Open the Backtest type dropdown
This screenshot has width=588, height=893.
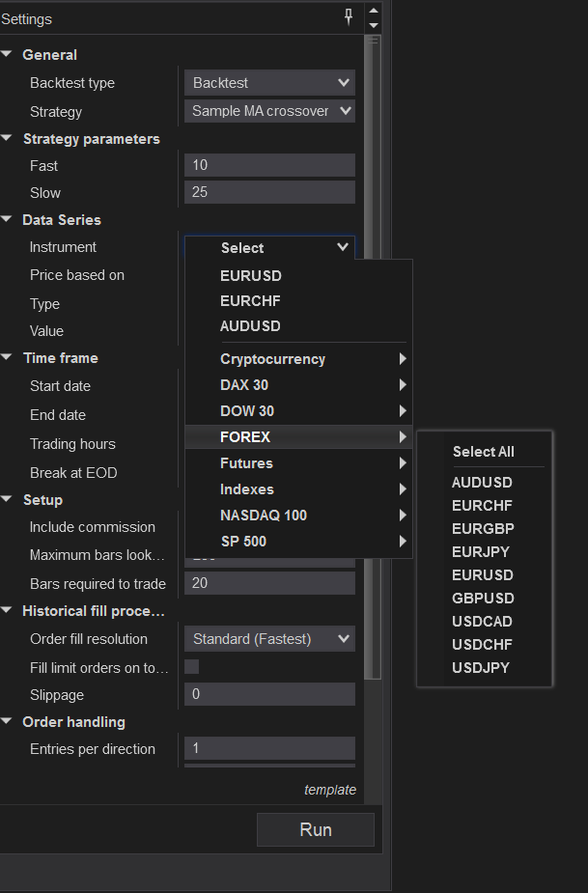(269, 83)
